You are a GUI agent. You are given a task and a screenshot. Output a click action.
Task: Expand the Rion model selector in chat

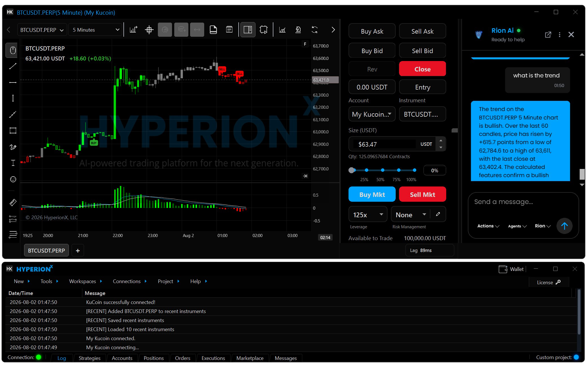tap(543, 226)
